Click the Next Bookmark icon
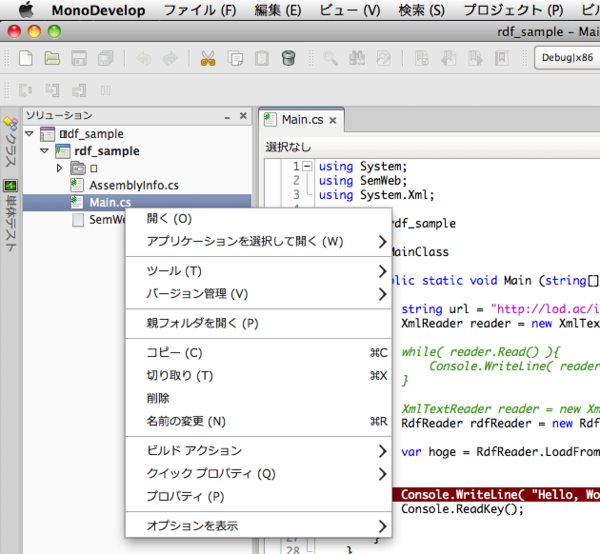This screenshot has height=554, width=600. coord(475,58)
